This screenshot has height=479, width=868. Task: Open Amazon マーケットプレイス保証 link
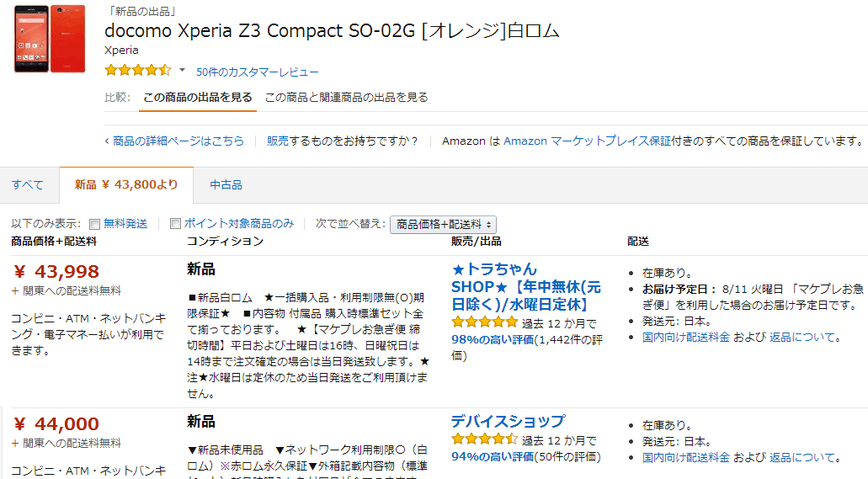(588, 141)
